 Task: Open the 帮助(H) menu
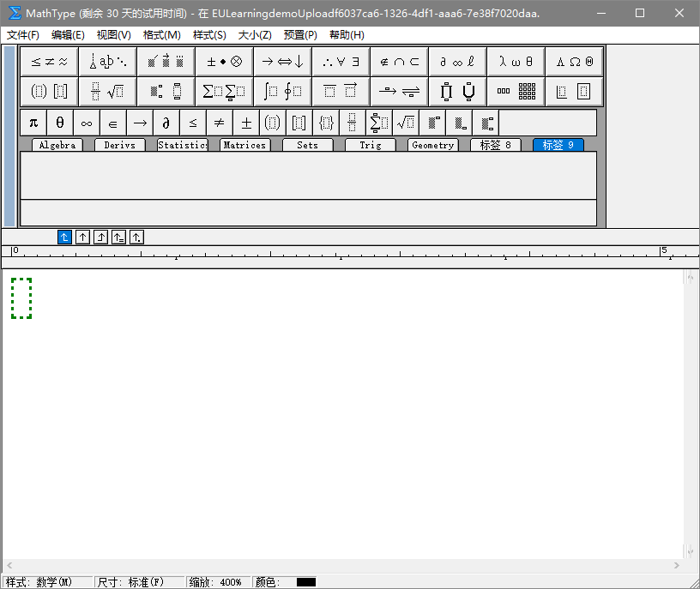tap(347, 35)
